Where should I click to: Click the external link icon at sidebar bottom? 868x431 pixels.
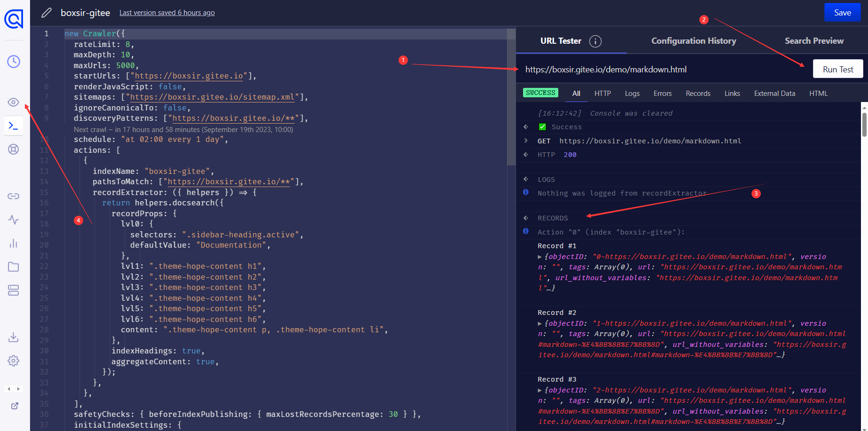pos(15,406)
